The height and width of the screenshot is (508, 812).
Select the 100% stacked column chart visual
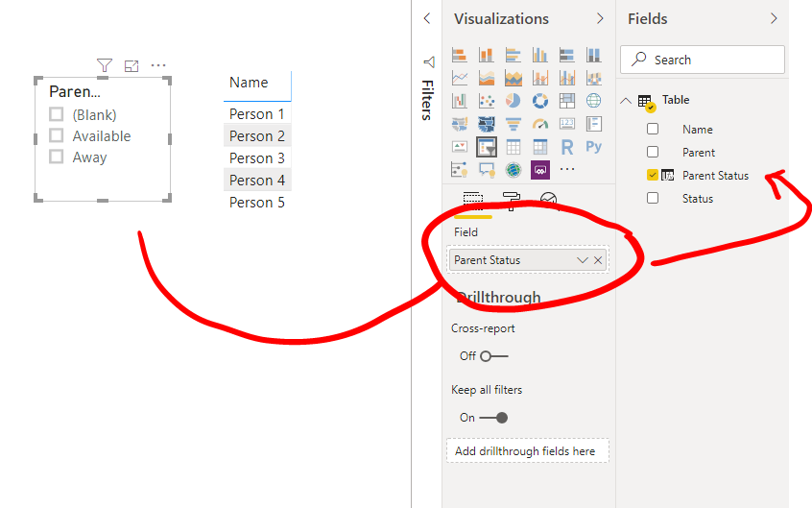click(x=594, y=55)
